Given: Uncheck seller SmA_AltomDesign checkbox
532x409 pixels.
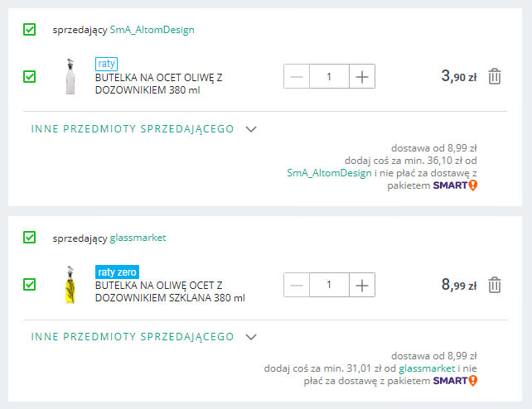Looking at the screenshot, I should coord(30,30).
